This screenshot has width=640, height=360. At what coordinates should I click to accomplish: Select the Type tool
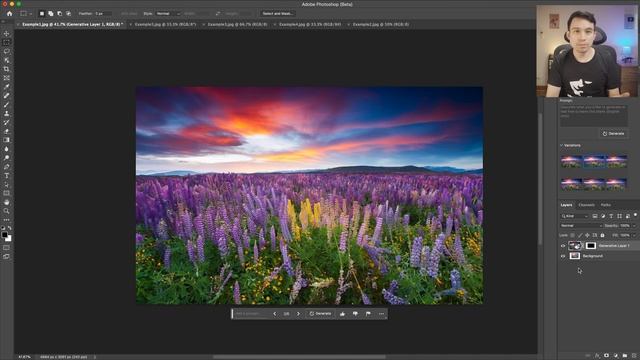pyautogui.click(x=7, y=176)
